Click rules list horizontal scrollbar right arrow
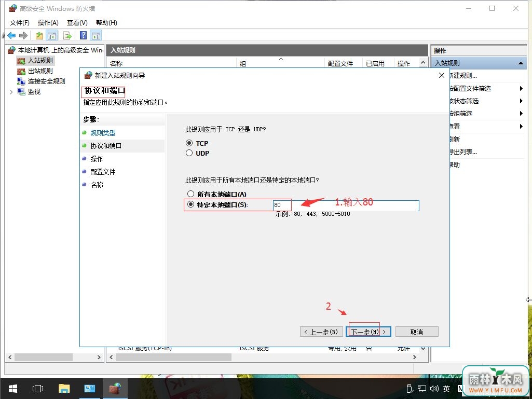 click(x=415, y=357)
